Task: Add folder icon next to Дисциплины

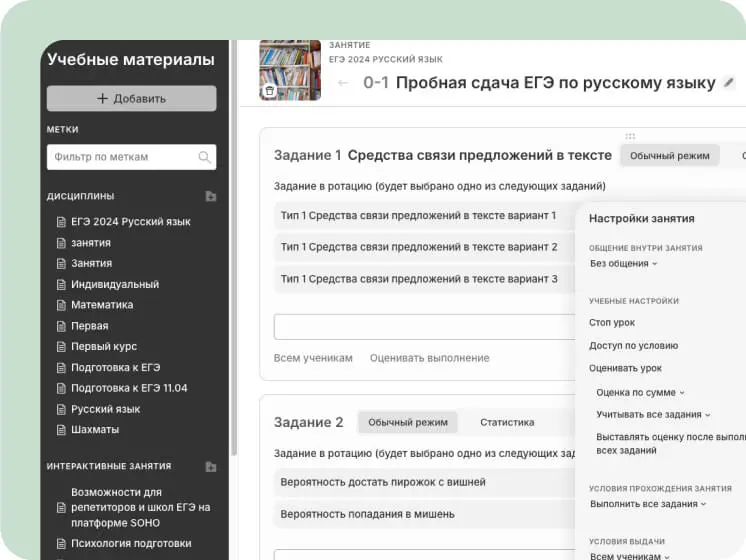Action: tap(211, 196)
